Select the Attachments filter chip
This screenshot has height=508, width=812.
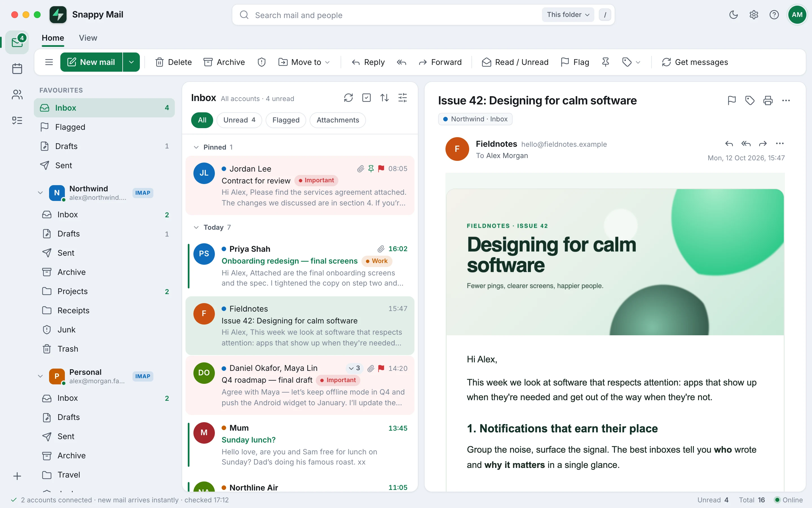(337, 120)
